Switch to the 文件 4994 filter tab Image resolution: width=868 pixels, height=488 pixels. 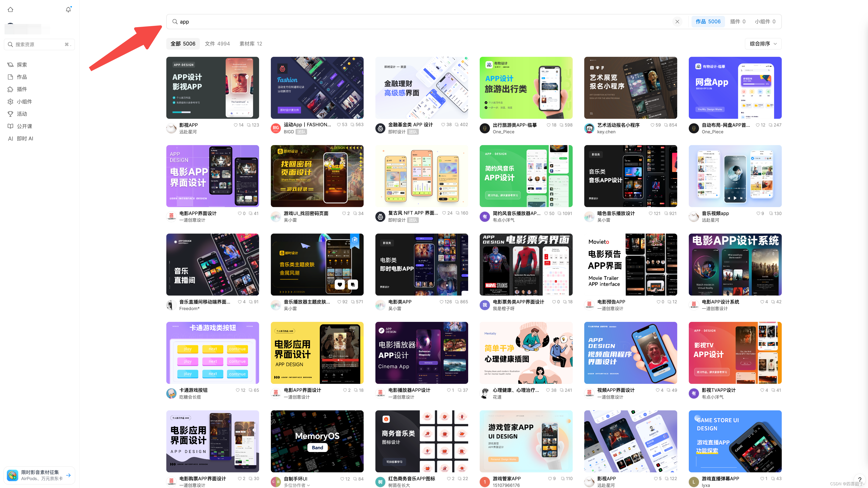click(x=217, y=44)
